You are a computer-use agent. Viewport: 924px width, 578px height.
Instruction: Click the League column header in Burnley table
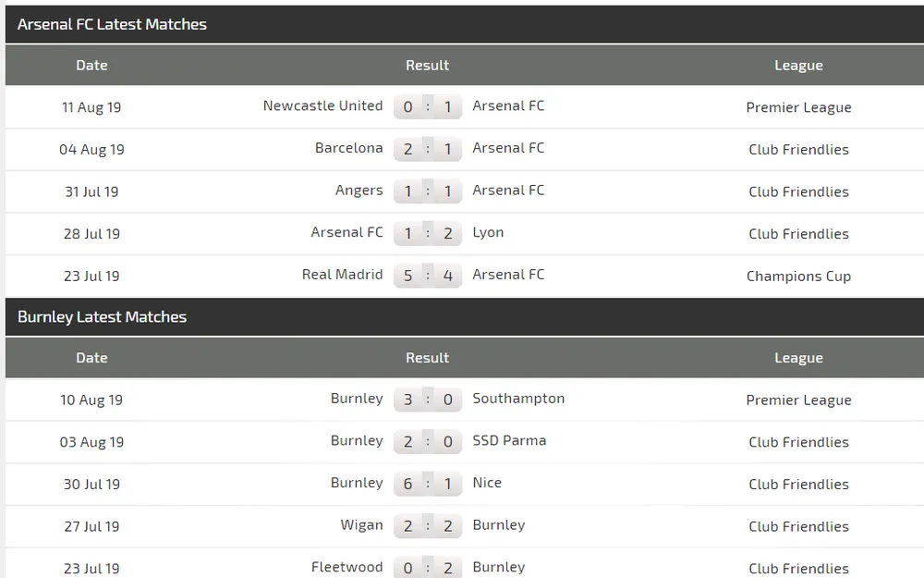pos(798,357)
